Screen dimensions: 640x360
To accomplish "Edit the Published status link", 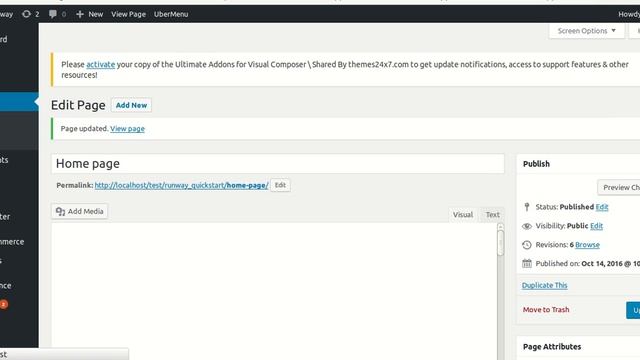I will [x=602, y=207].
